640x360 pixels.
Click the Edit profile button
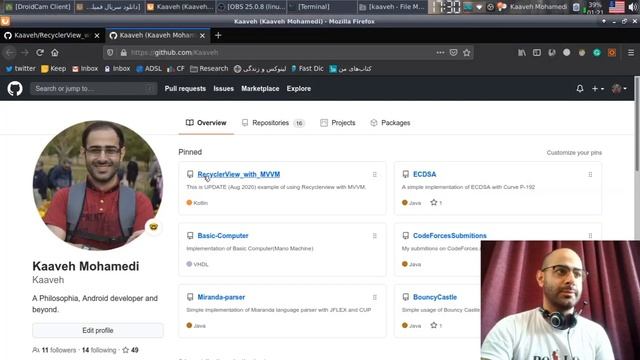[98, 331]
